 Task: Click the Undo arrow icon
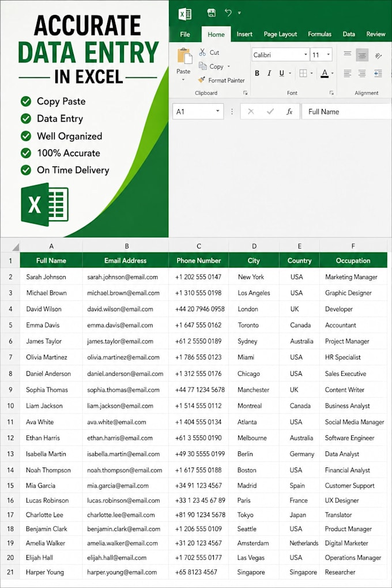coord(228,12)
